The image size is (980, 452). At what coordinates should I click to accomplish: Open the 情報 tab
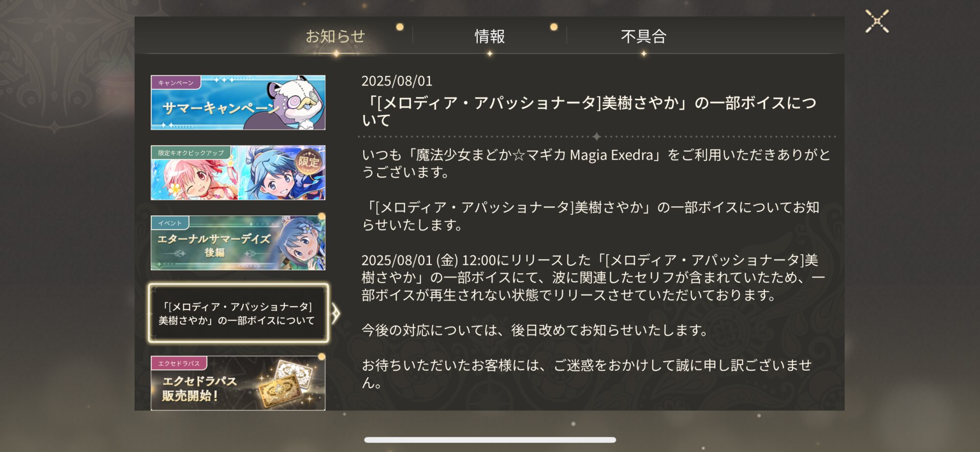[x=490, y=36]
